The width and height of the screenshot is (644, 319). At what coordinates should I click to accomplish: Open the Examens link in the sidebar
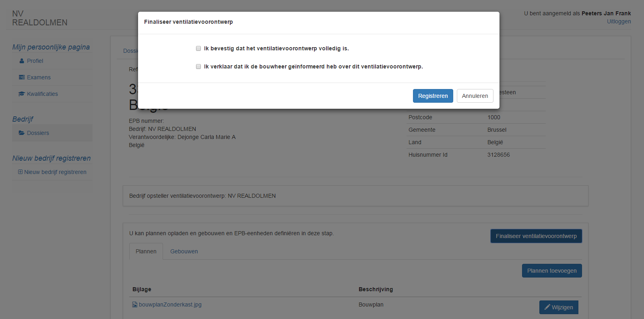(39, 77)
